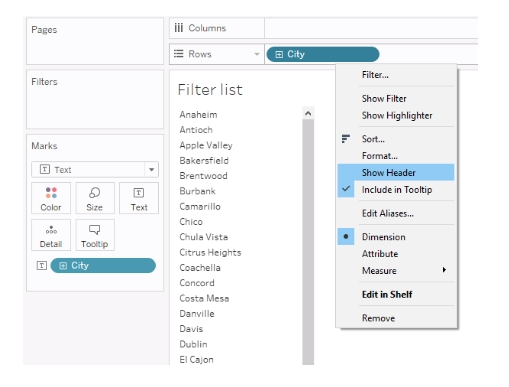
Task: Select Show Filter menu option
Action: 384,99
